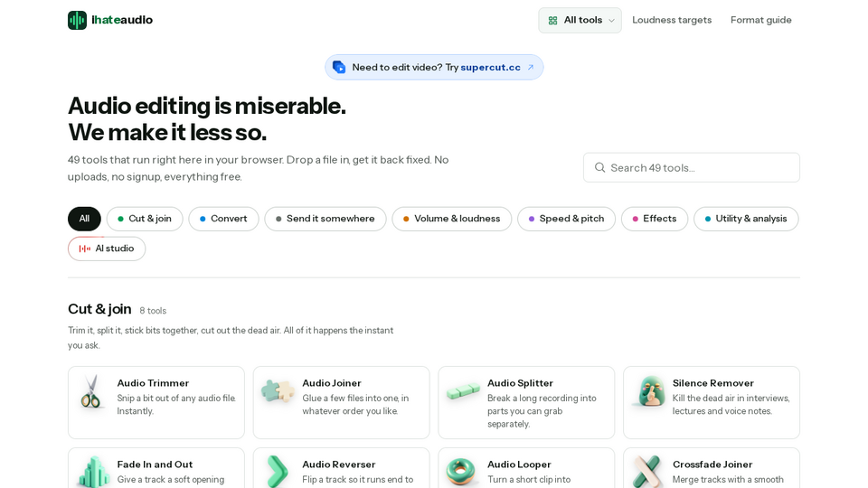Open the Audio Looper tool

coord(526,468)
